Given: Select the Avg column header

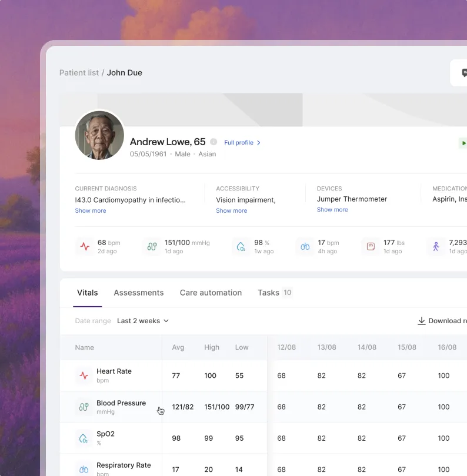Looking at the screenshot, I should point(178,347).
